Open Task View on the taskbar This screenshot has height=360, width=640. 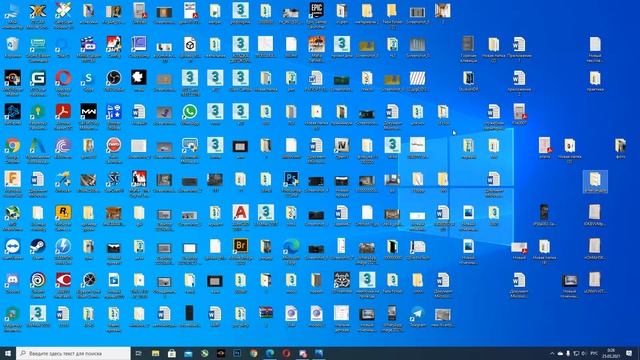click(139, 353)
